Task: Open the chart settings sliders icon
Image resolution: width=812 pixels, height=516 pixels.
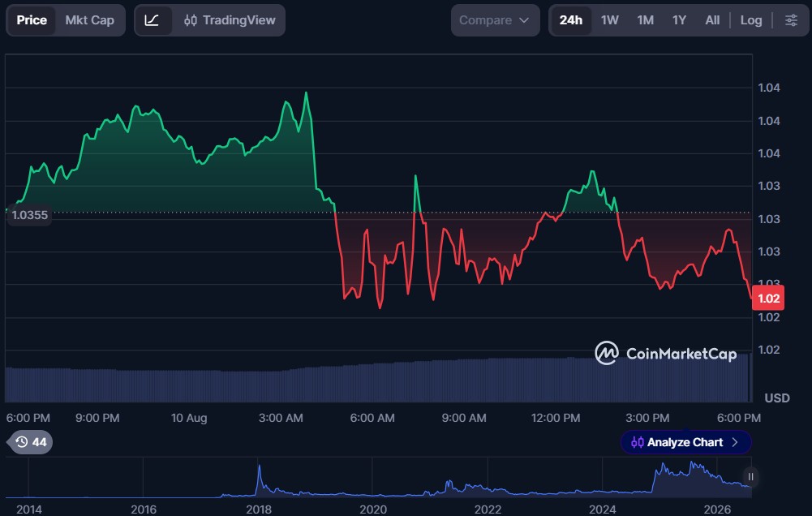Action: point(791,20)
